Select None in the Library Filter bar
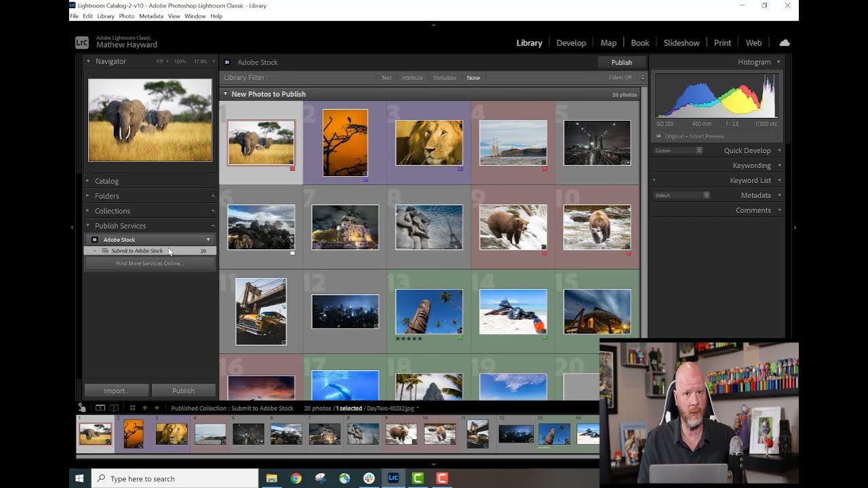The image size is (868, 488). point(473,78)
